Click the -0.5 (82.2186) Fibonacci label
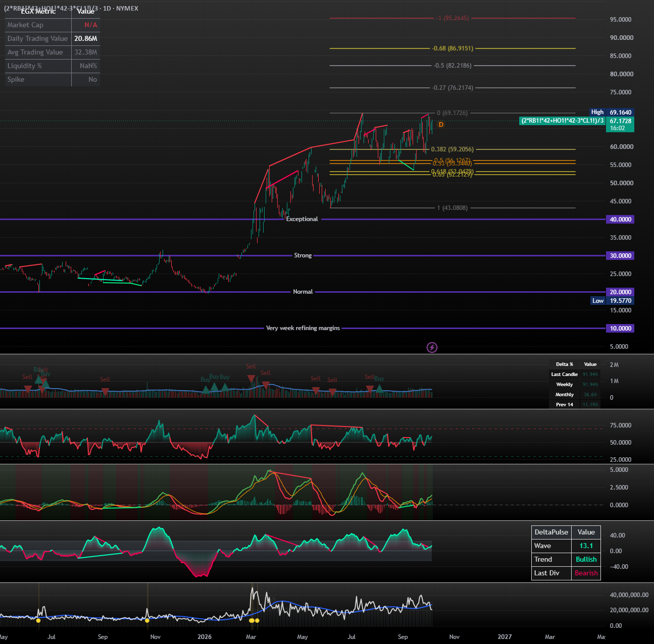Viewport: 654px width, 644px height. coord(452,66)
